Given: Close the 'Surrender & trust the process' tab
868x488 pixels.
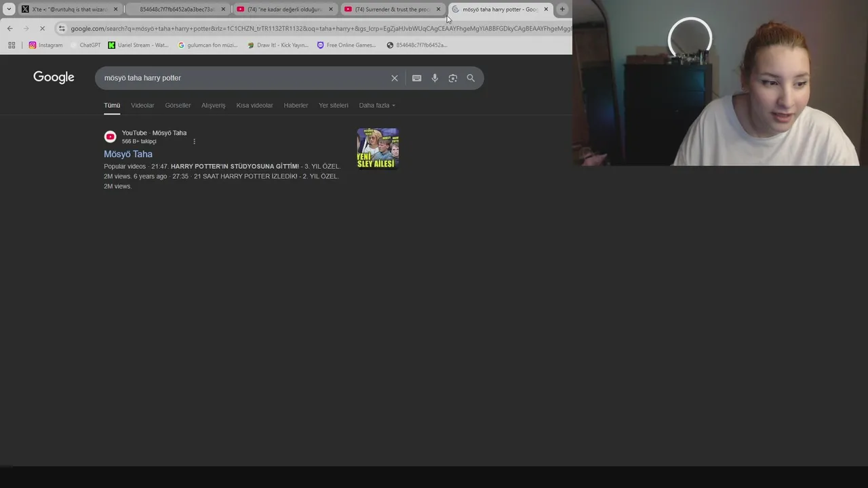Looking at the screenshot, I should pos(438,9).
